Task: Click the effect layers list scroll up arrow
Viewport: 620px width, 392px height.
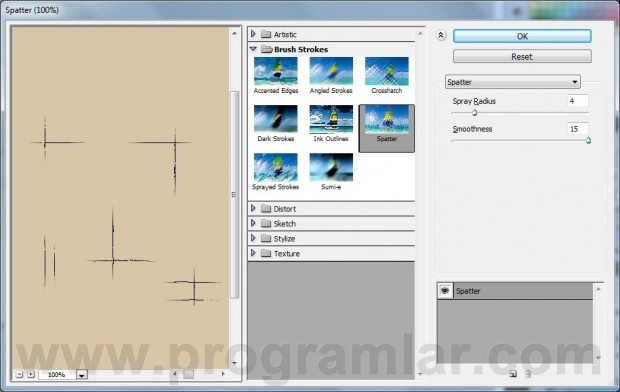Action: point(598,290)
